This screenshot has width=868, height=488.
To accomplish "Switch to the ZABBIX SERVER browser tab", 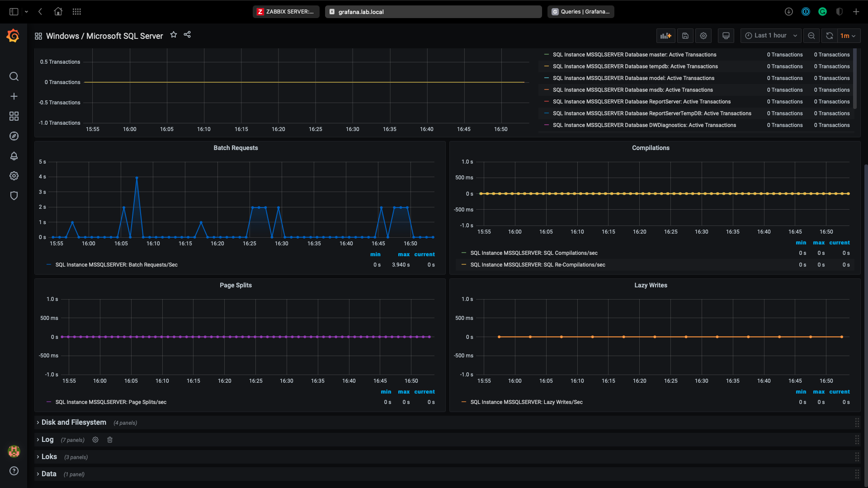I will (x=286, y=12).
